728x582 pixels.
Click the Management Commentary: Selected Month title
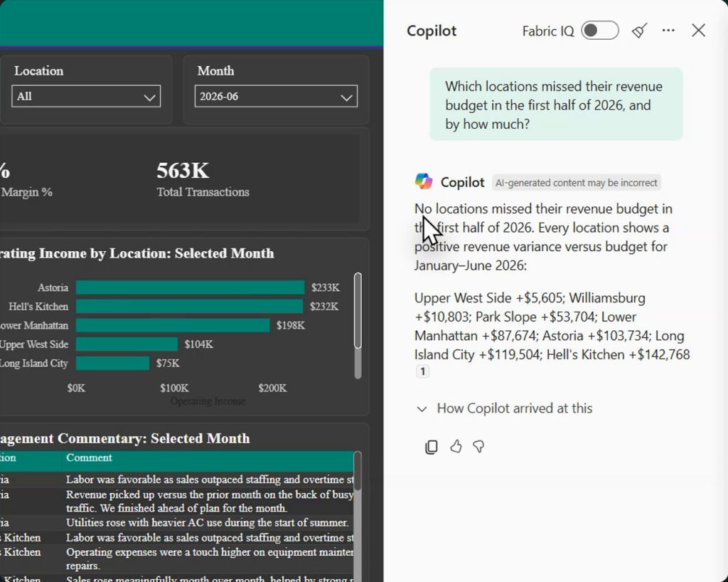tap(125, 438)
